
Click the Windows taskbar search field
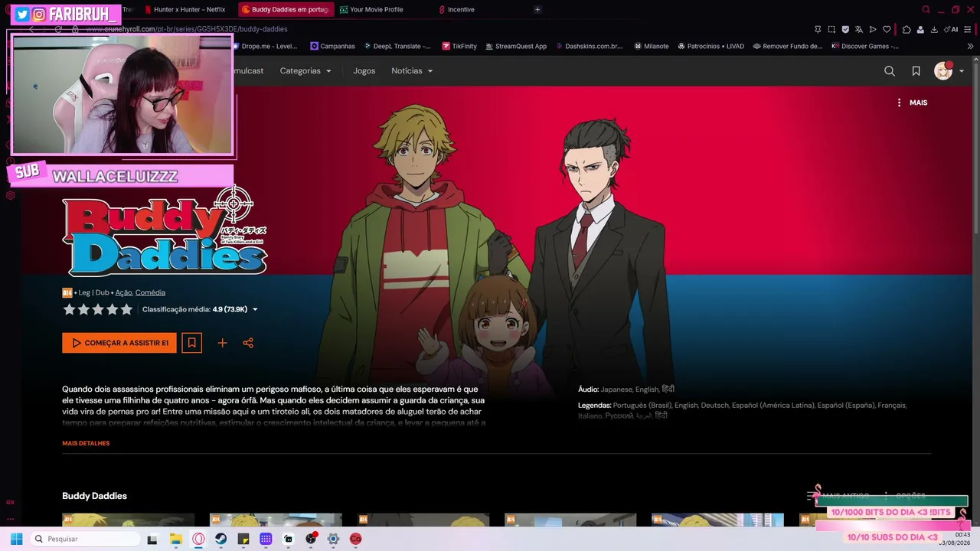pyautogui.click(x=83, y=539)
